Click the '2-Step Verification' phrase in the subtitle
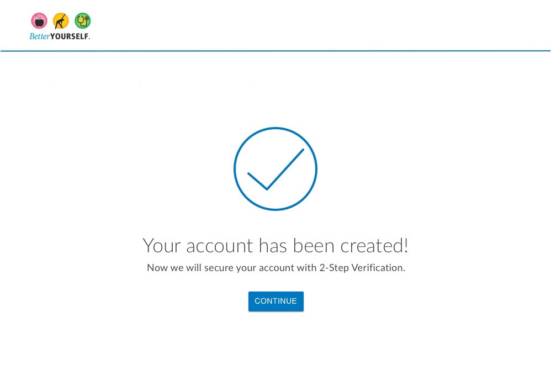The height and width of the screenshot is (392, 551). click(362, 268)
